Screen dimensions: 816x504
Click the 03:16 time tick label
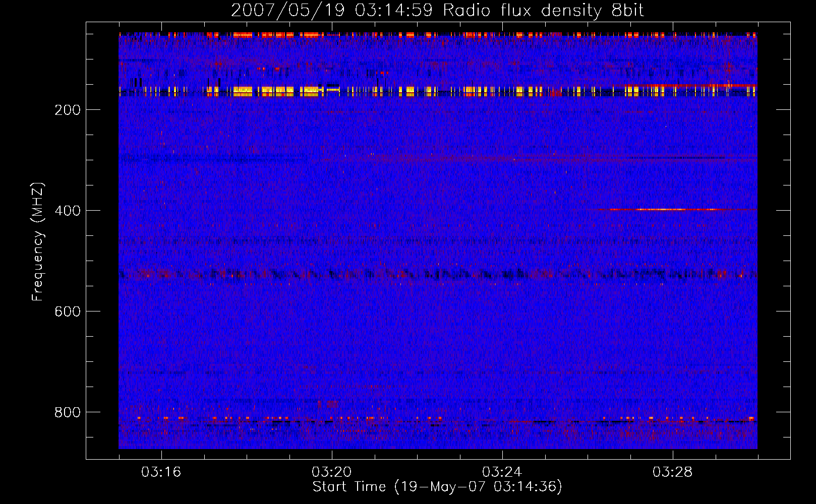(x=161, y=472)
